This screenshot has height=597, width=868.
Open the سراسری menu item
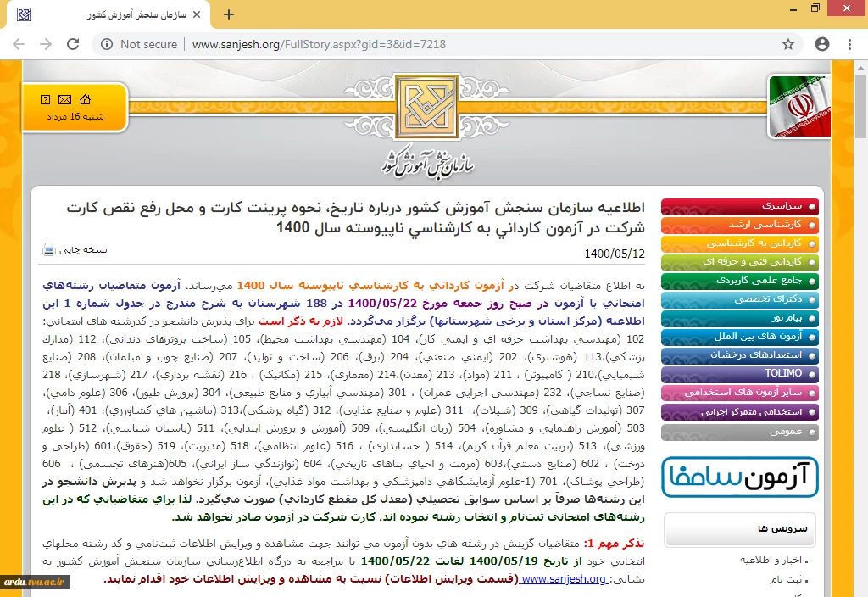739,207
